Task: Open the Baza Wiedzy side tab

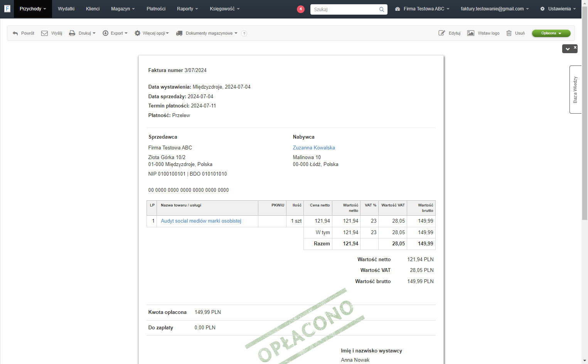Action: point(575,89)
